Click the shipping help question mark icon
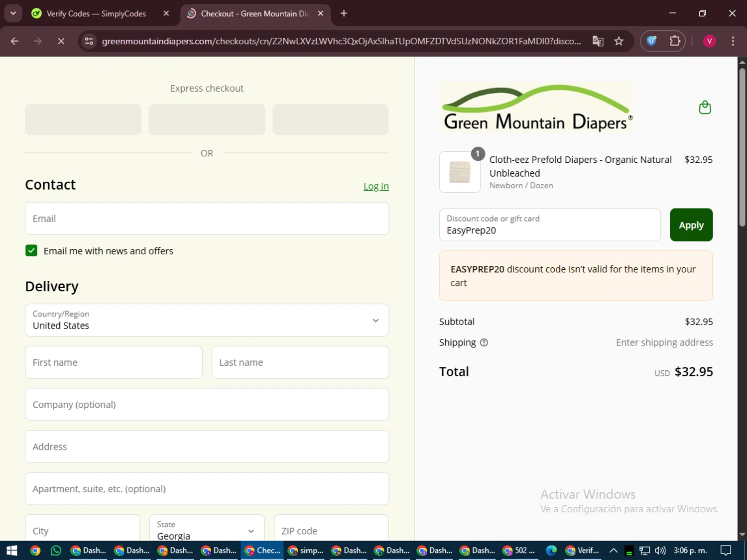The image size is (747, 560). [x=484, y=342]
